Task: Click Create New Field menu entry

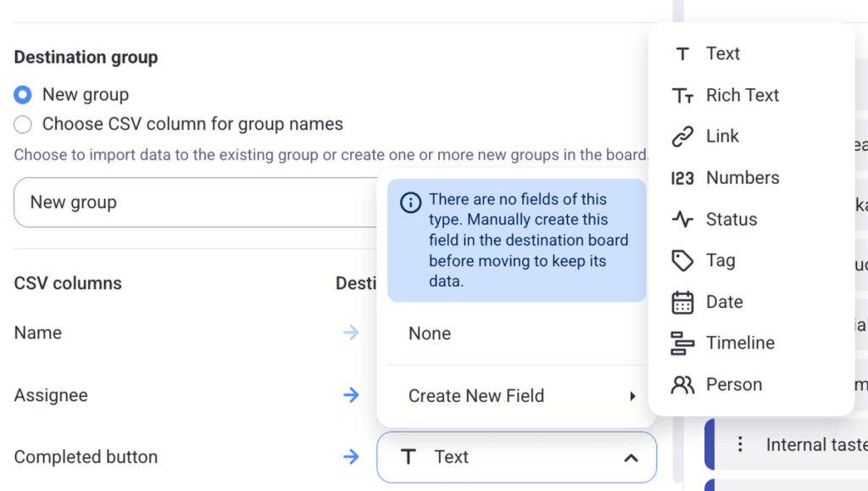Action: (x=475, y=395)
